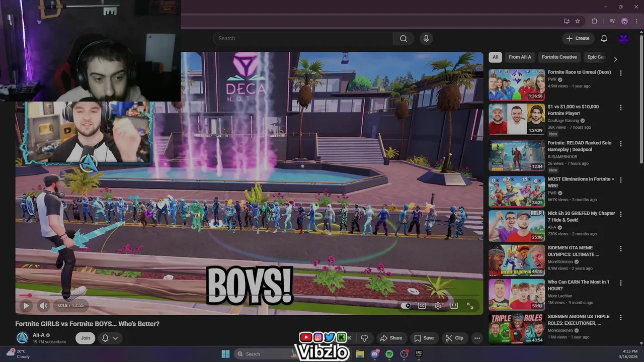Open SIDEMEN GTA MEME OLYMPICS title
This screenshot has width=644, height=362.
pos(573,251)
